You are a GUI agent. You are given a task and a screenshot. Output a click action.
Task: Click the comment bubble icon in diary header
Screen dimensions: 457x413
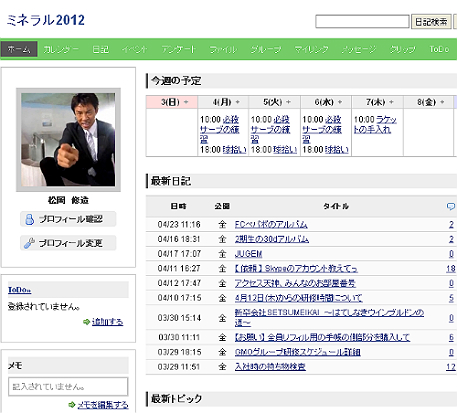(x=450, y=206)
